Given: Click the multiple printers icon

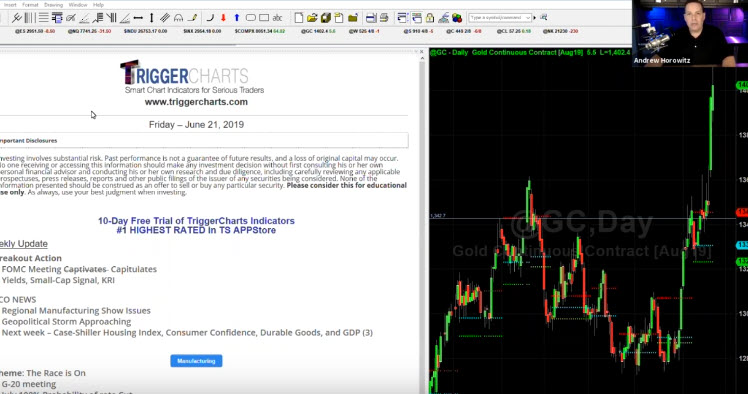Looking at the screenshot, I should coord(384,18).
